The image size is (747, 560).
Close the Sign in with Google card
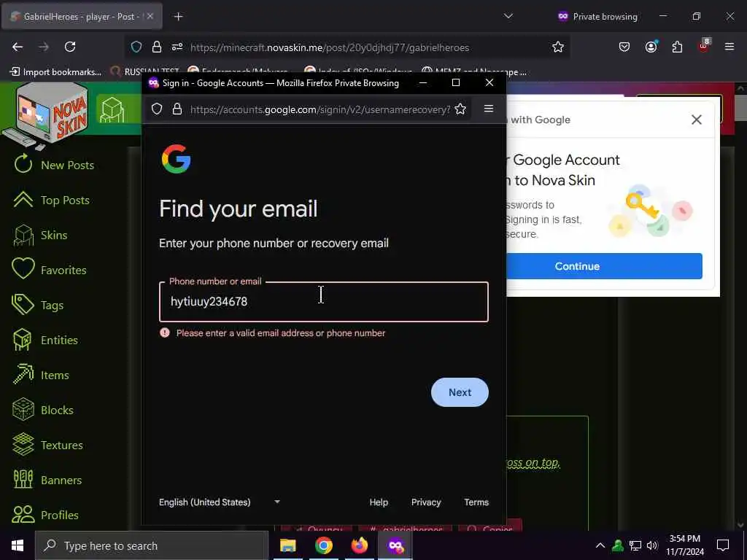coord(697,120)
